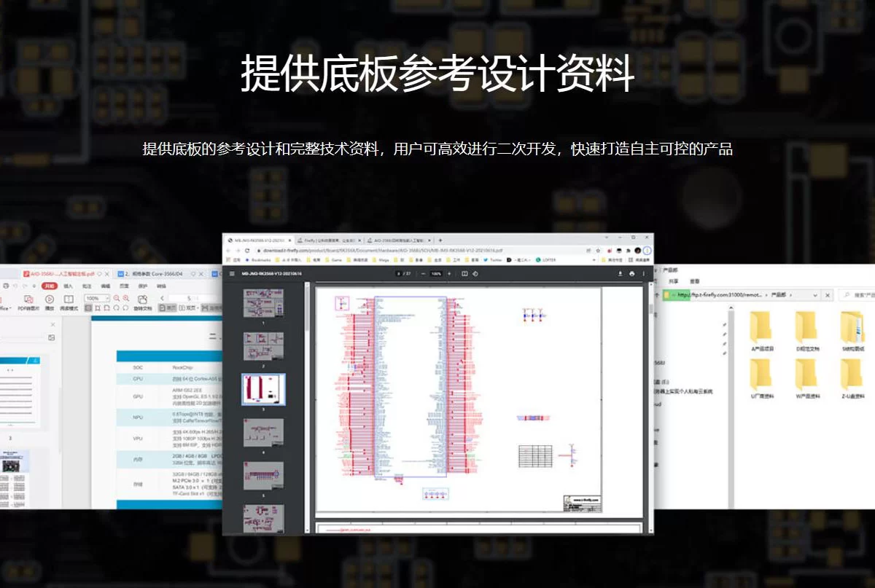The width and height of the screenshot is (875, 588).
Task: Select 双页 double page view in WPS
Action: click(189, 308)
